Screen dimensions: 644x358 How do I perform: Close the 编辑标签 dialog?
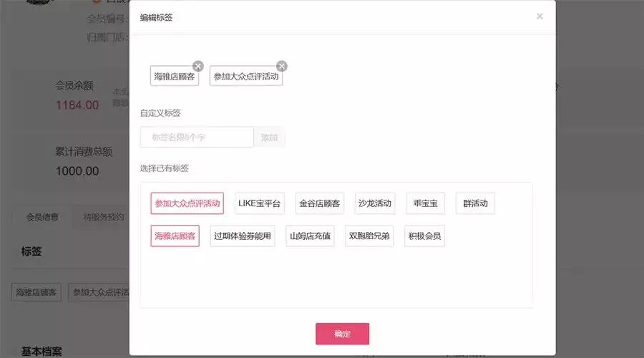(x=540, y=16)
